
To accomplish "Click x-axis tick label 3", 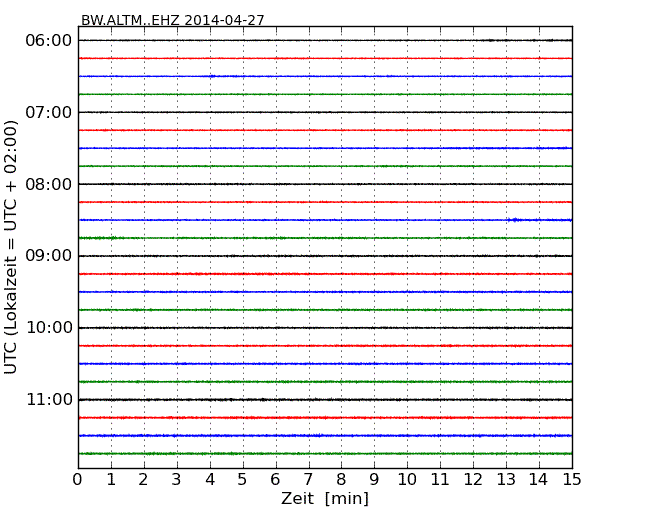I will 177,479.
